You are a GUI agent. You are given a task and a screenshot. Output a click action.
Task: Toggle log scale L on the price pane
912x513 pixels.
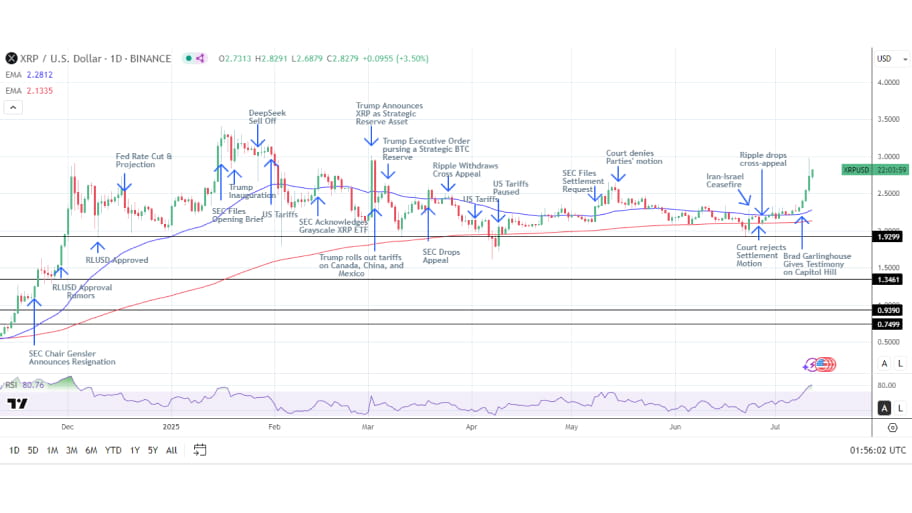tap(900, 364)
